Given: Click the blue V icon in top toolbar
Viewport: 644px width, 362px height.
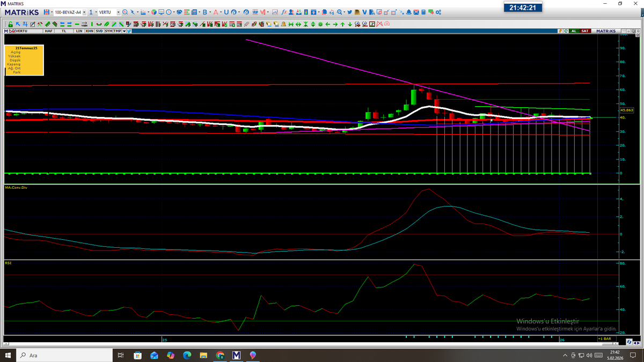Looking at the screenshot, I should [x=364, y=12].
